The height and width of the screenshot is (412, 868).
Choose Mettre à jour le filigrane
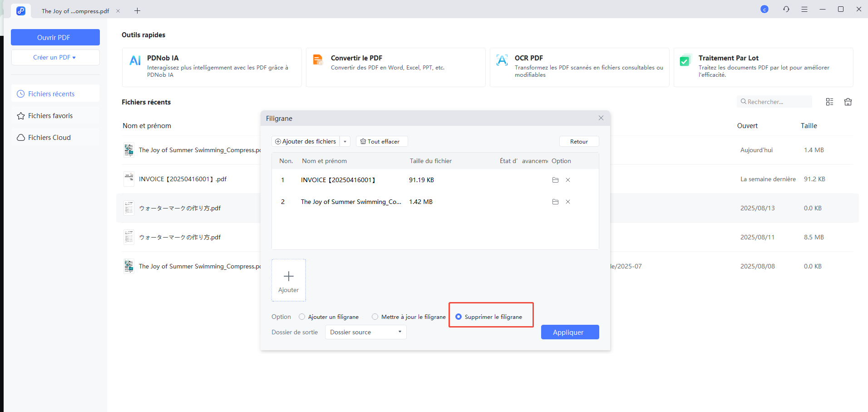tap(375, 317)
